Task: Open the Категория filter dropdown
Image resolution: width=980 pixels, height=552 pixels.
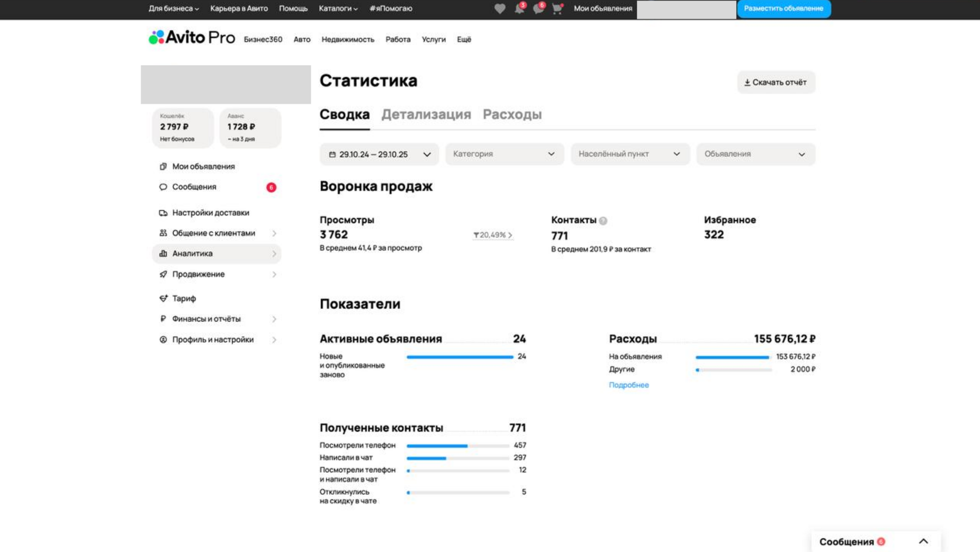Action: pyautogui.click(x=505, y=154)
